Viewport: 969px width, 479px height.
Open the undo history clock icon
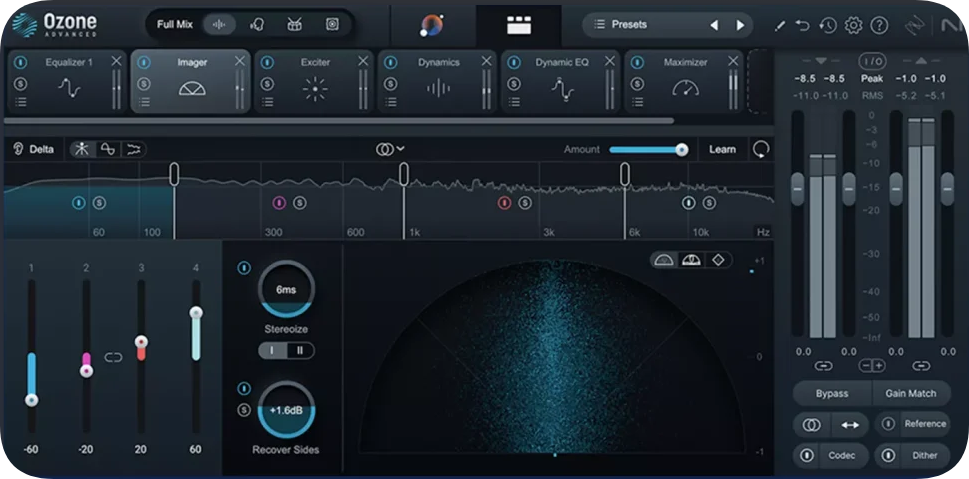[827, 25]
